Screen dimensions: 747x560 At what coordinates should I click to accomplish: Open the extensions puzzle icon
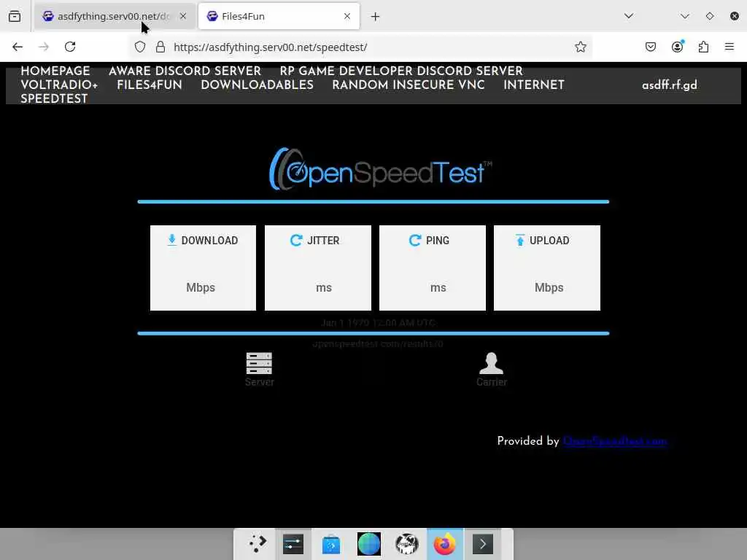pos(703,47)
